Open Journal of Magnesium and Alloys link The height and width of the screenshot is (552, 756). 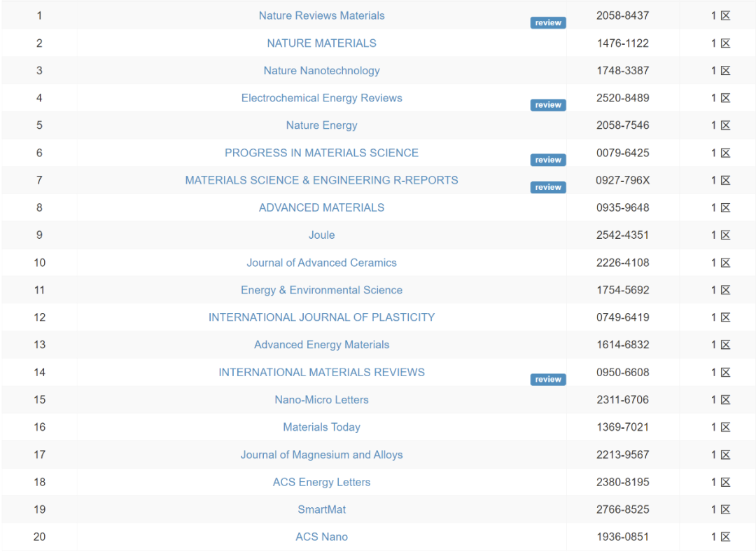point(321,455)
